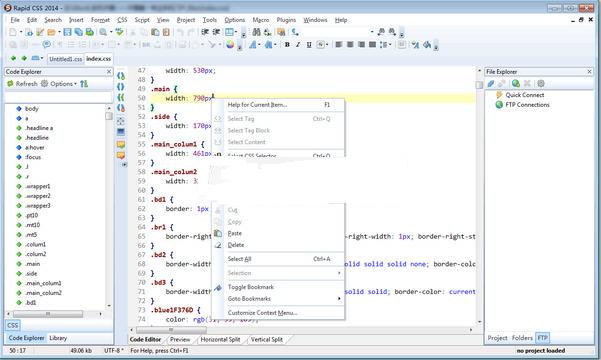Click the editor horizontal scrollbar thumb
The height and width of the screenshot is (360, 601).
pos(171,330)
